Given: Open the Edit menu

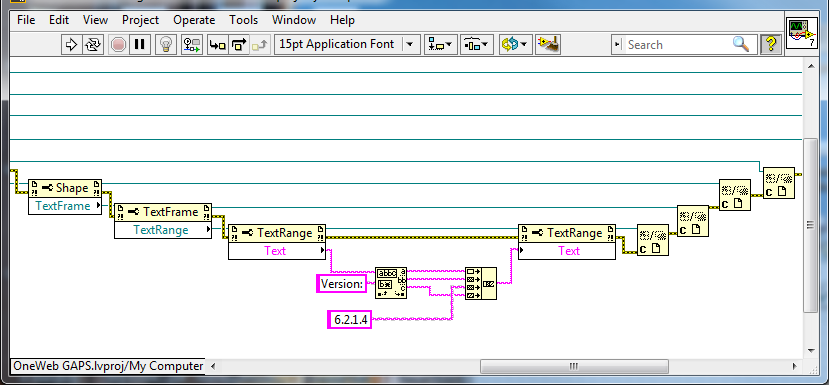Looking at the screenshot, I should [x=59, y=20].
